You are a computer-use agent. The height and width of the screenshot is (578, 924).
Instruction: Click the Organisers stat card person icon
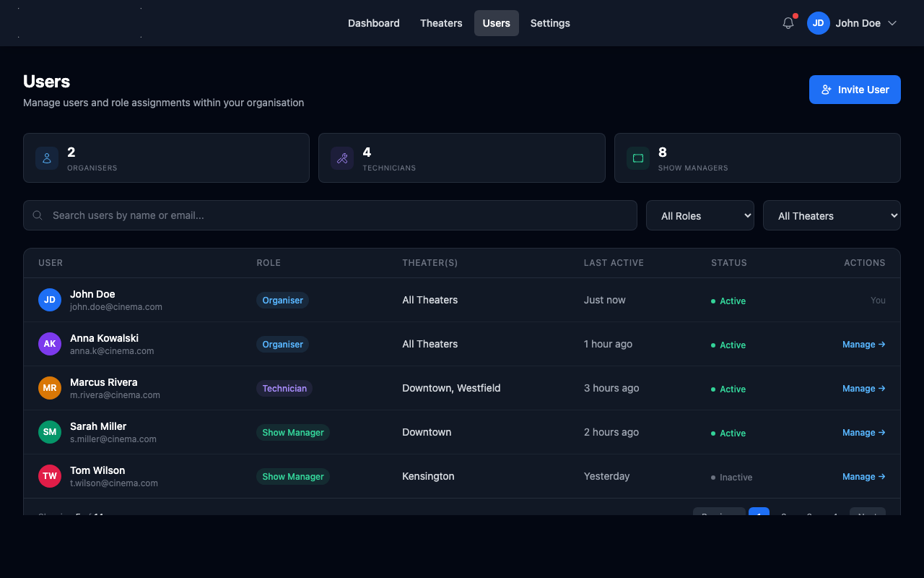[x=47, y=158]
